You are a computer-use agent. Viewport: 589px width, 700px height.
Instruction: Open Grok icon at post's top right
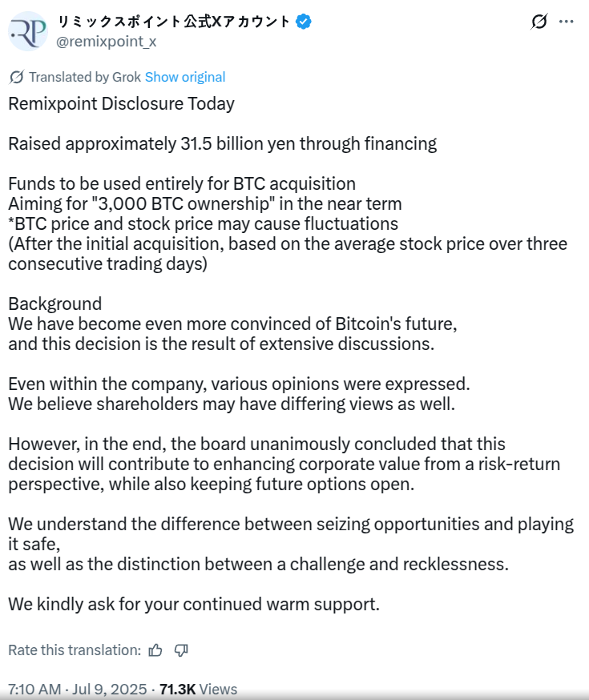(x=539, y=22)
